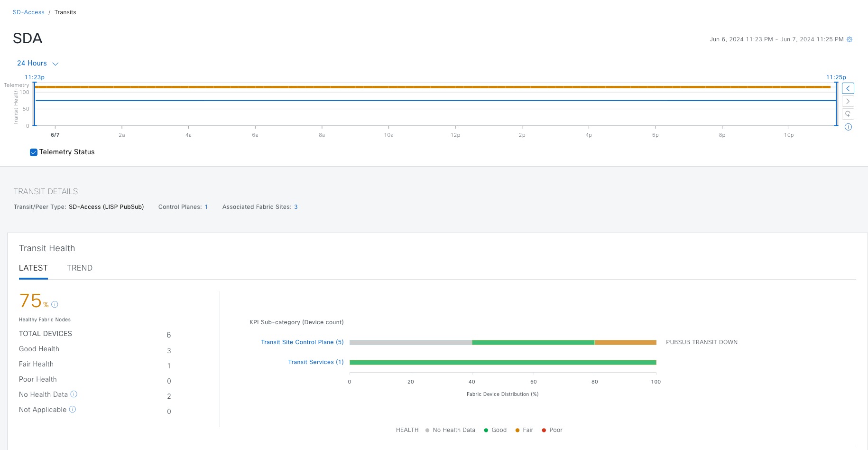Screen dimensions: 868x450
Task: Click info icon beside Not Applicable
Action: (x=73, y=409)
